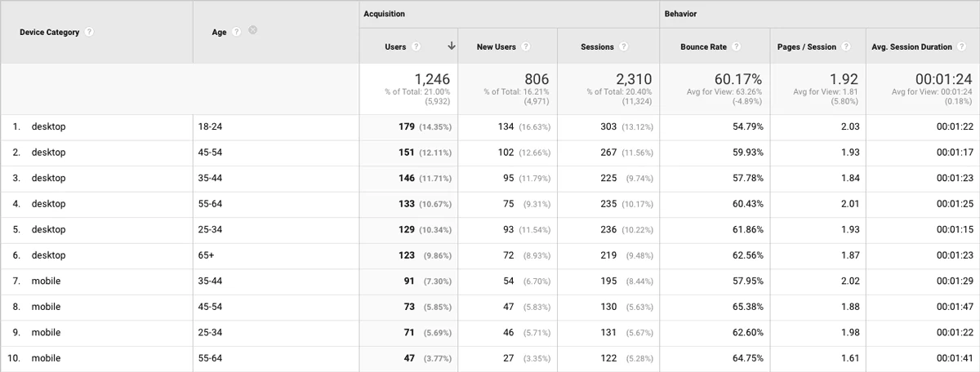Select total new users summary 806
The height and width of the screenshot is (372, 980).
pos(537,79)
